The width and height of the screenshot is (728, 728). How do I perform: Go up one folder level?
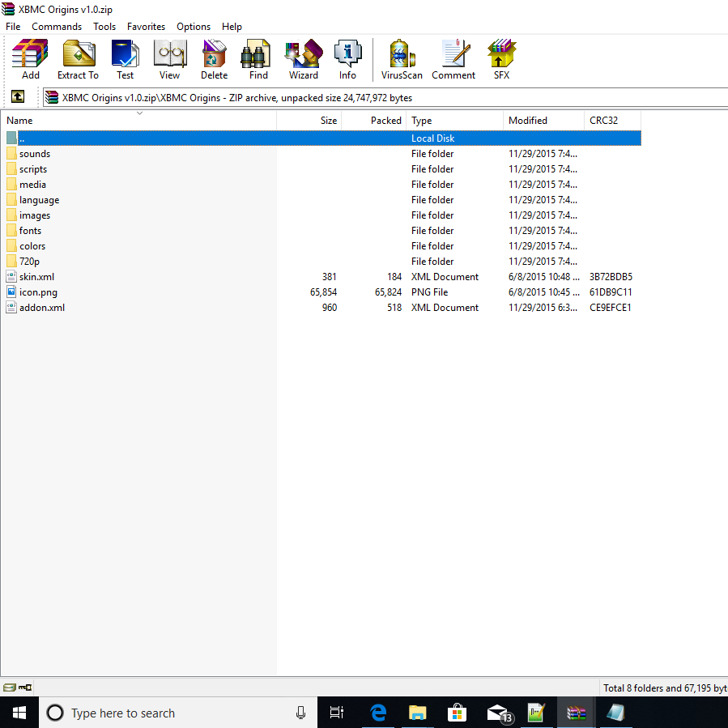pos(18,96)
